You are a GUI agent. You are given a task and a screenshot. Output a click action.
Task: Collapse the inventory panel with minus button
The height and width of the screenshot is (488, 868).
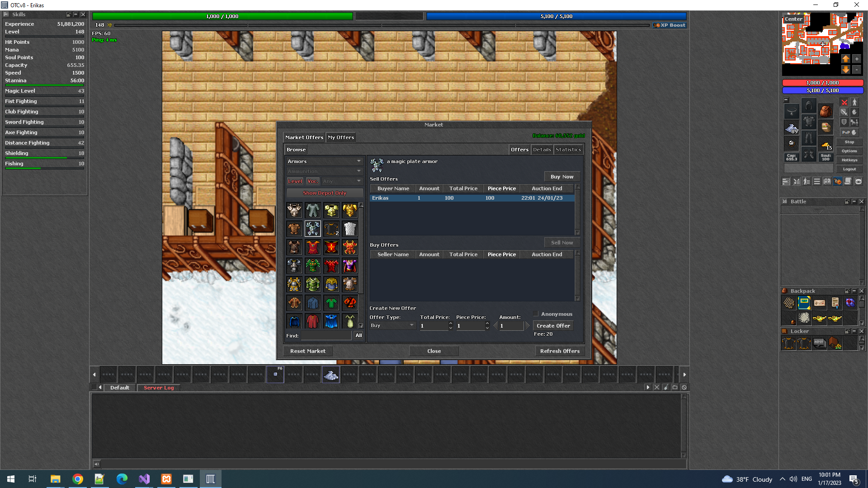click(x=786, y=100)
